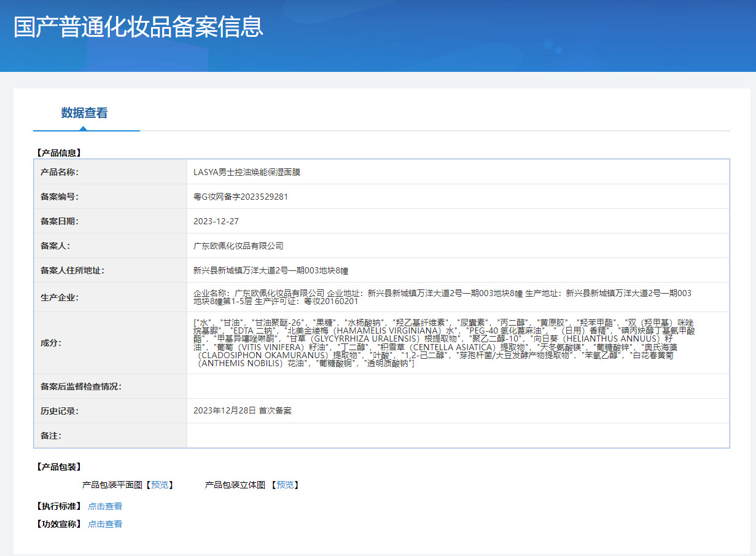Click the filing date 2023-12-27
Image resolution: width=756 pixels, height=556 pixels.
pyautogui.click(x=216, y=221)
